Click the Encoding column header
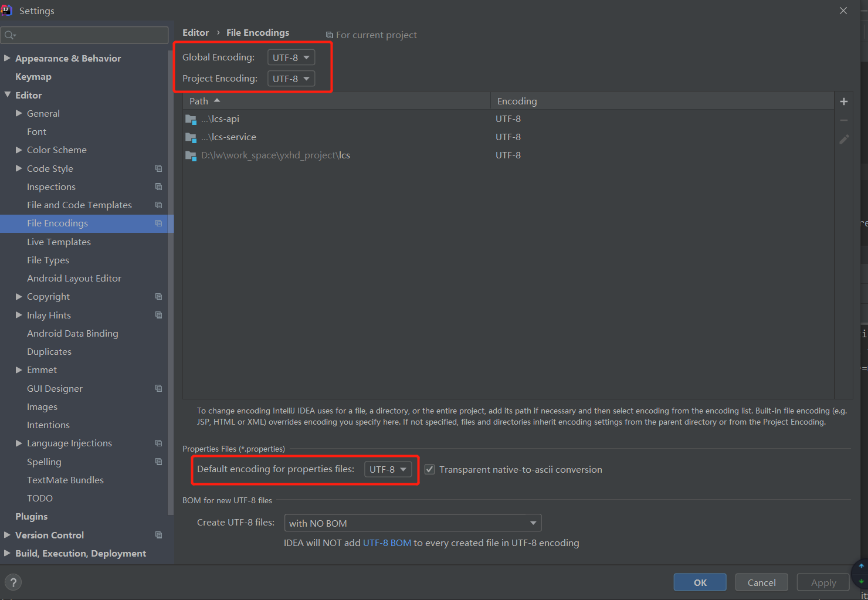The width and height of the screenshot is (868, 600). [662, 101]
